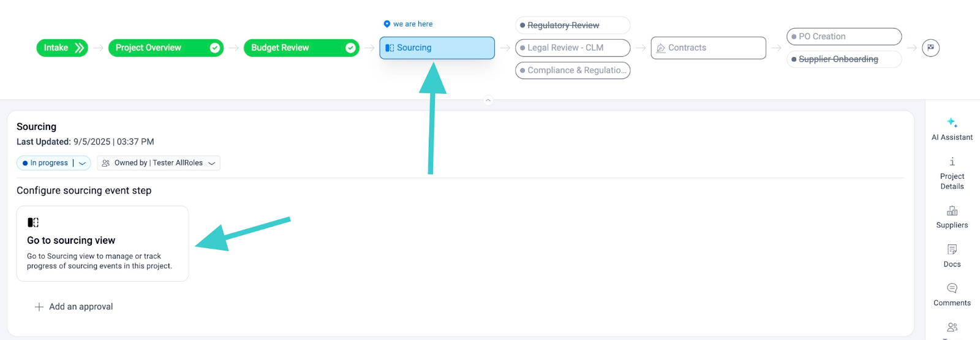Screen dimensions: 980x340
Task: Open Project Details info panel
Action: [952, 173]
